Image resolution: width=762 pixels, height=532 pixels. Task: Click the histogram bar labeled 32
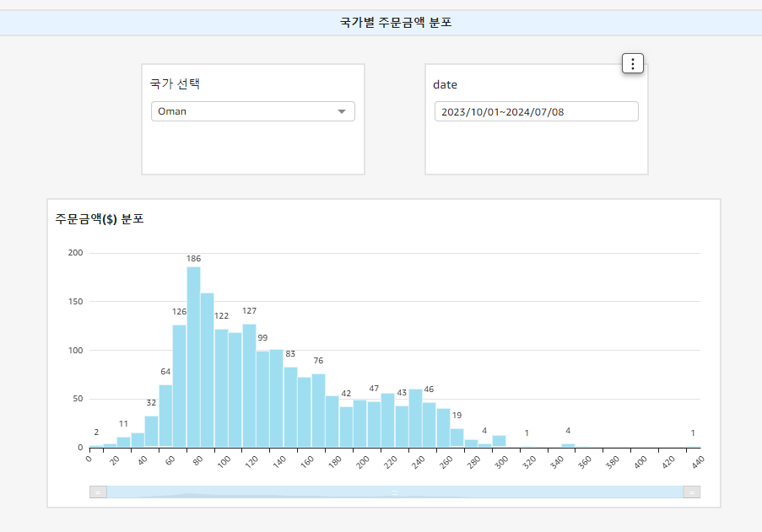pos(151,432)
